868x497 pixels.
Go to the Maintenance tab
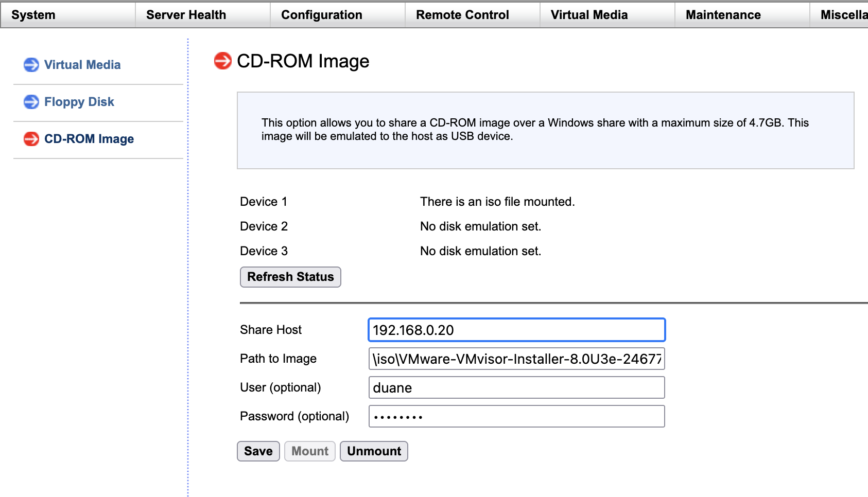(723, 15)
